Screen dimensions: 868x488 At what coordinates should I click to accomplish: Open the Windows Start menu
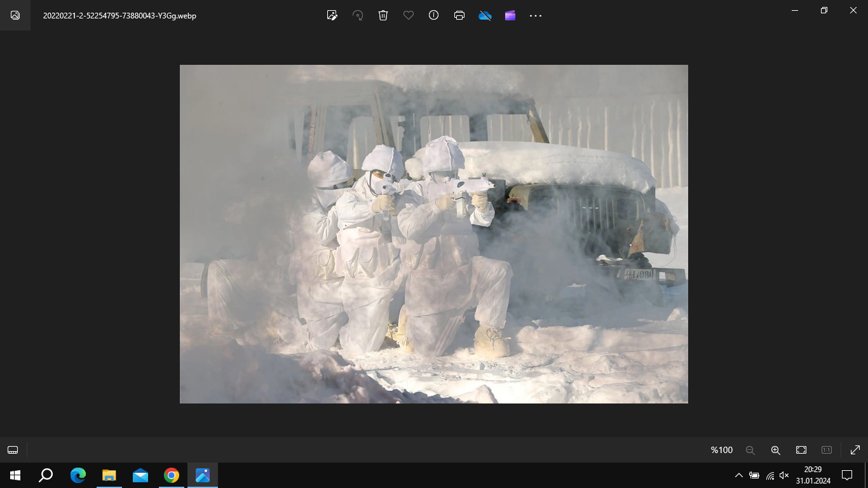pyautogui.click(x=15, y=475)
